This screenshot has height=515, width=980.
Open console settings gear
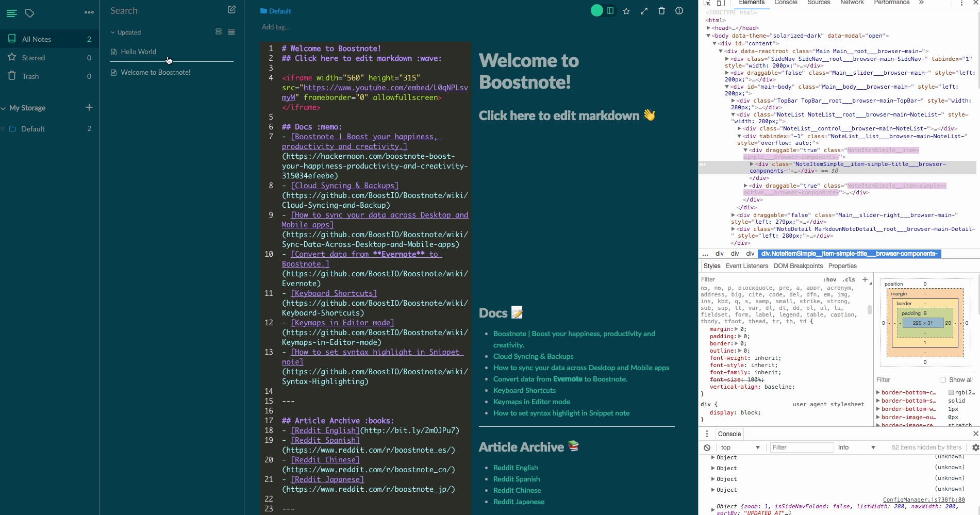975,447
